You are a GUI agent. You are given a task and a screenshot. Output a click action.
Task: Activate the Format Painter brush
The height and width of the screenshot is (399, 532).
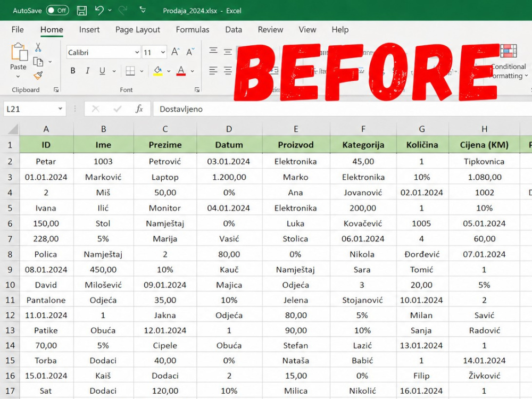tap(38, 76)
